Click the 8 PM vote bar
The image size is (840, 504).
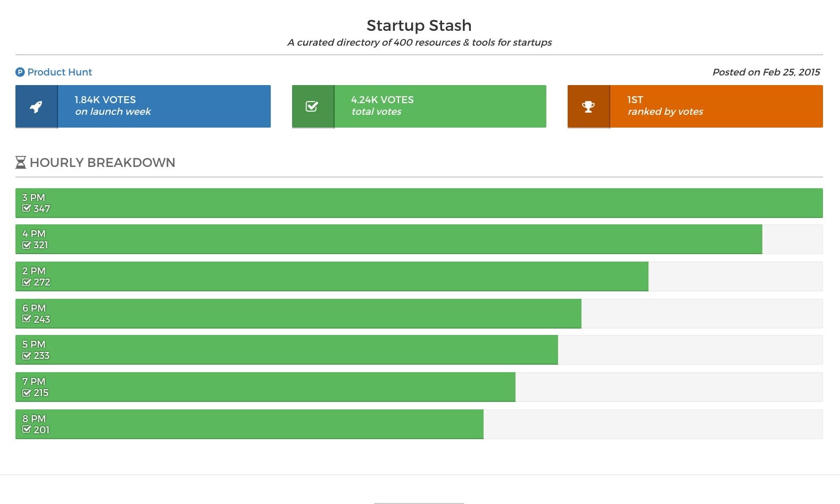click(x=250, y=424)
